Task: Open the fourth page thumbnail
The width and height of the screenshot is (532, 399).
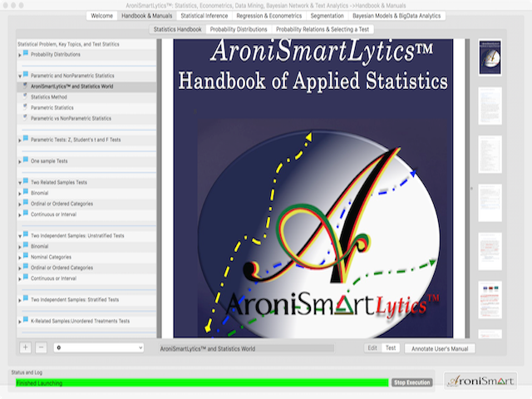Action: pos(490,203)
